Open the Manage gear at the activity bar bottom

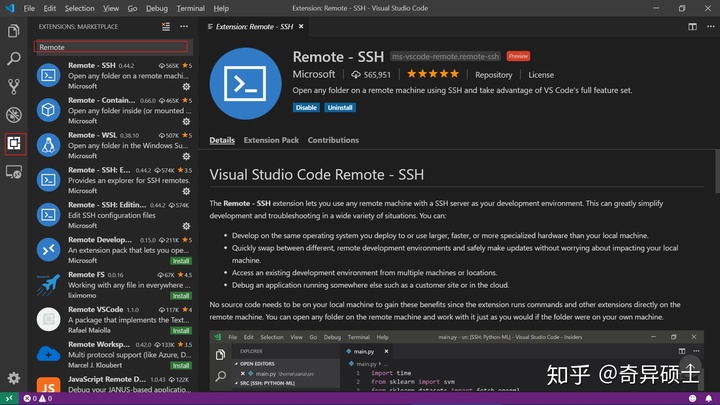14,378
